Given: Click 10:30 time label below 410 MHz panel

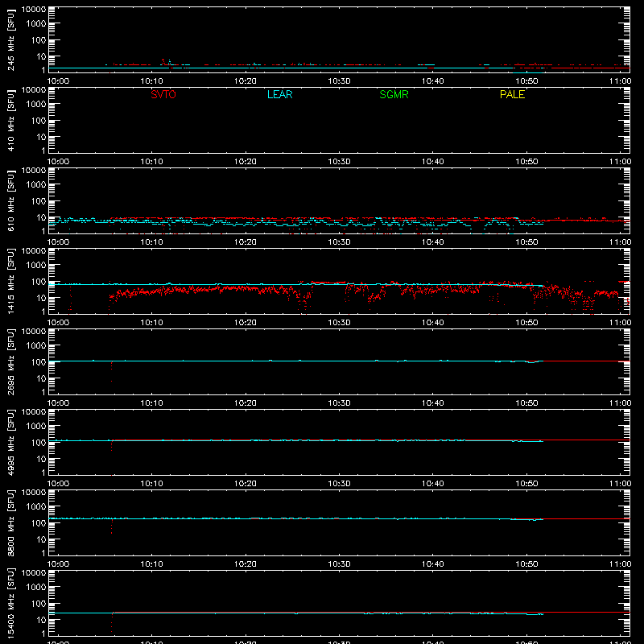Looking at the screenshot, I should (339, 162).
